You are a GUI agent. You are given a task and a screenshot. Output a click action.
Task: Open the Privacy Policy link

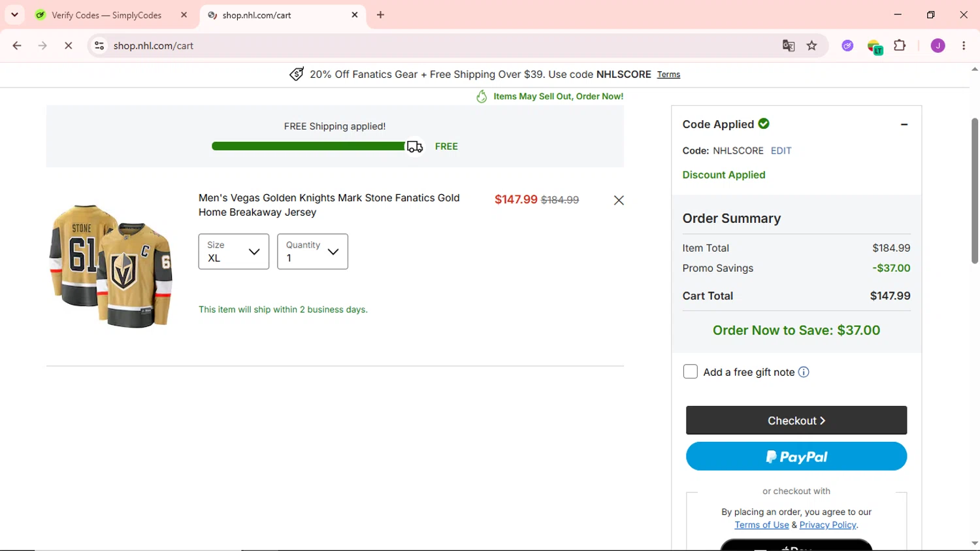[828, 525]
